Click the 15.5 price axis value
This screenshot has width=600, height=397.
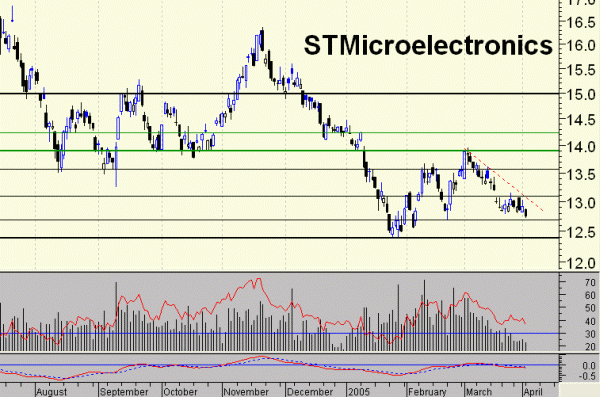(580, 70)
